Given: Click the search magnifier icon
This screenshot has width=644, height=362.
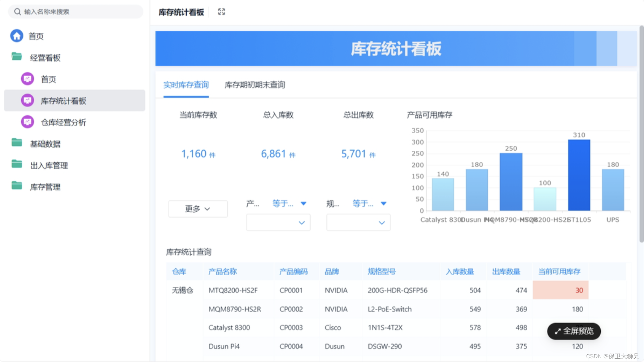Looking at the screenshot, I should [17, 12].
